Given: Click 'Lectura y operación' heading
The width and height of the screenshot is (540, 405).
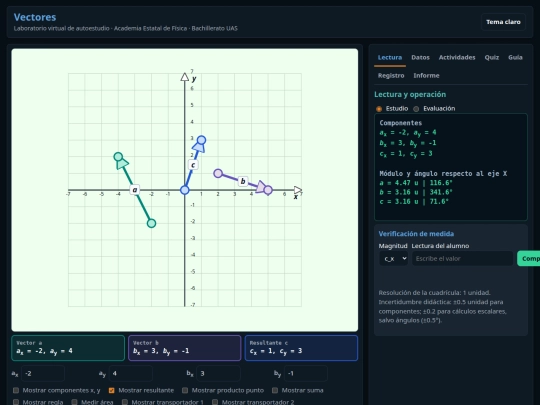Looking at the screenshot, I should 410,94.
